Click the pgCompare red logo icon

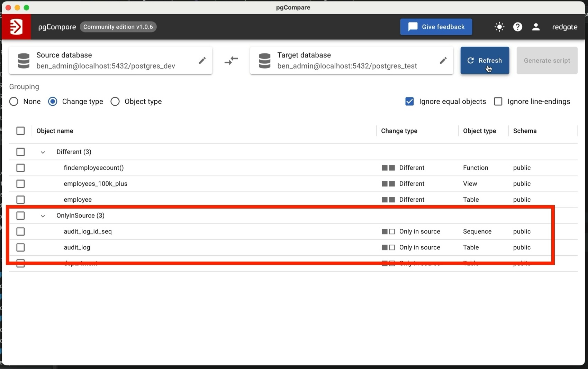coord(16,27)
